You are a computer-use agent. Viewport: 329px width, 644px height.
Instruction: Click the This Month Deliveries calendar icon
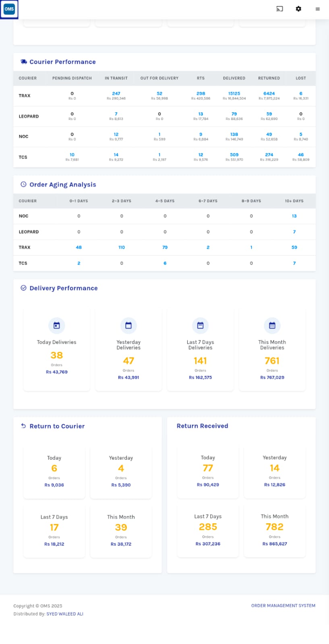(x=272, y=326)
